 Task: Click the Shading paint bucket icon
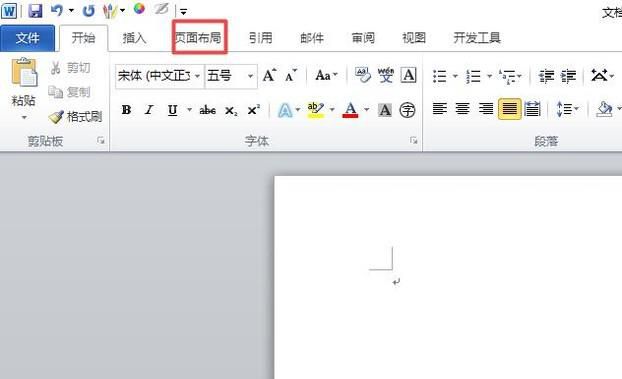pos(603,109)
